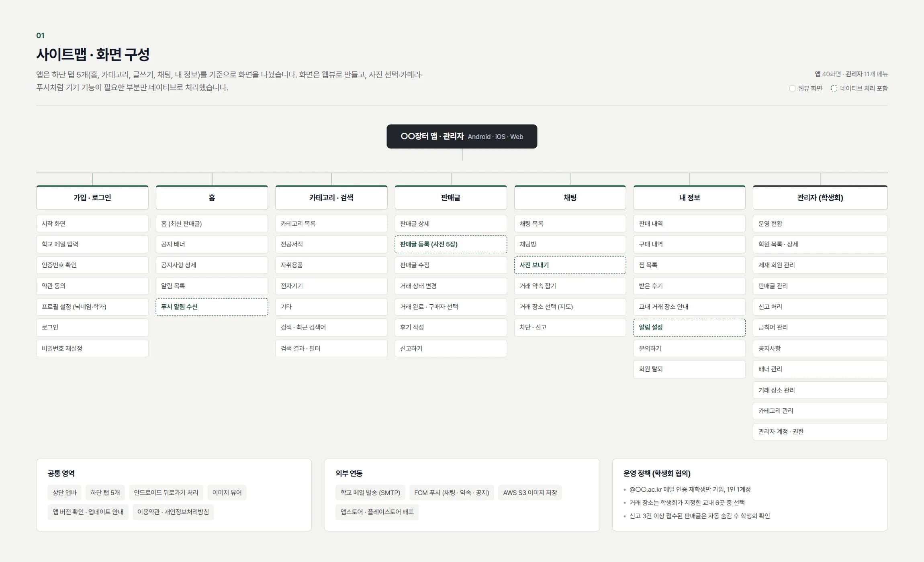The height and width of the screenshot is (562, 924).
Task: Select the 운영 현황 admin box
Action: click(820, 224)
